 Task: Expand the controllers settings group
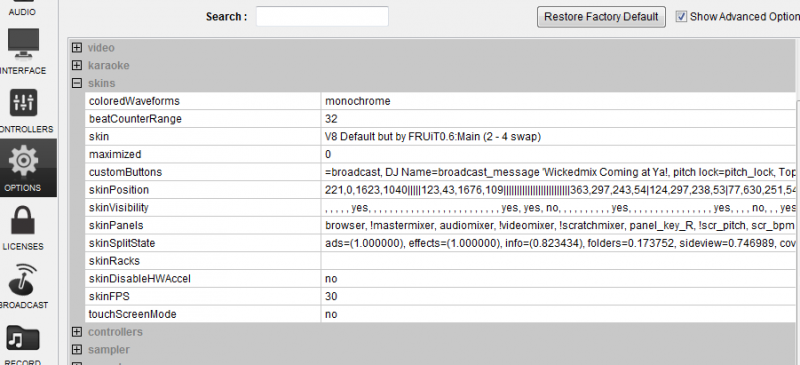click(77, 332)
